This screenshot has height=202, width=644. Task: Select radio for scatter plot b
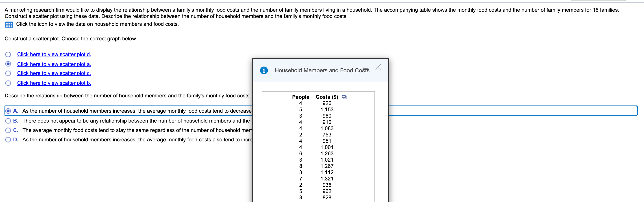tap(8, 83)
